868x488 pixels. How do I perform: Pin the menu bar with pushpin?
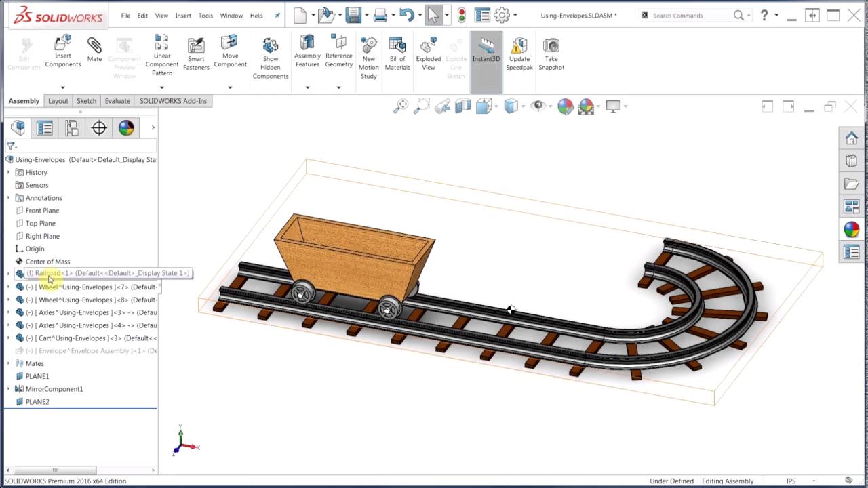pos(277,15)
